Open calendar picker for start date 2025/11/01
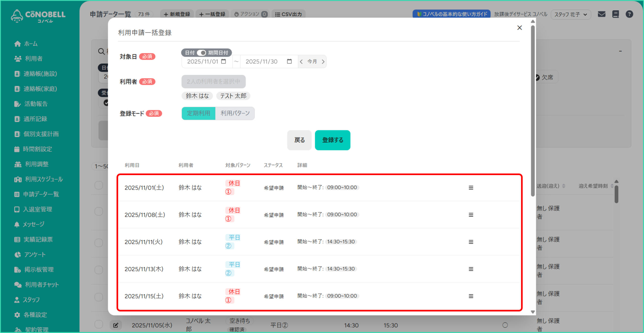Viewport: 644px width, 333px height. click(x=223, y=61)
